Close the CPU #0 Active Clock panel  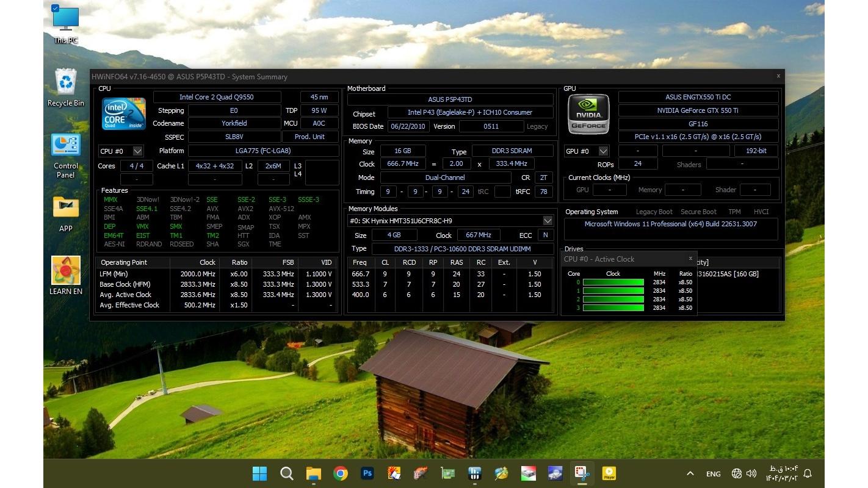690,258
